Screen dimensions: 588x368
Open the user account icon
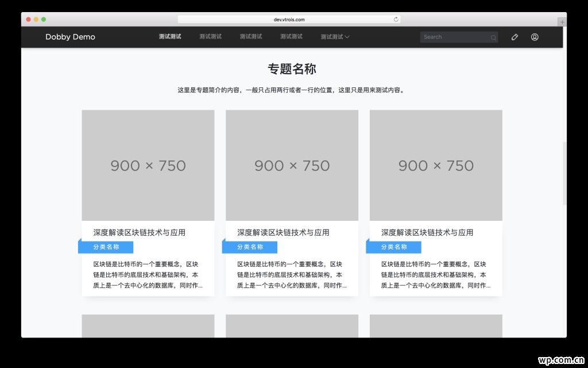pos(535,37)
